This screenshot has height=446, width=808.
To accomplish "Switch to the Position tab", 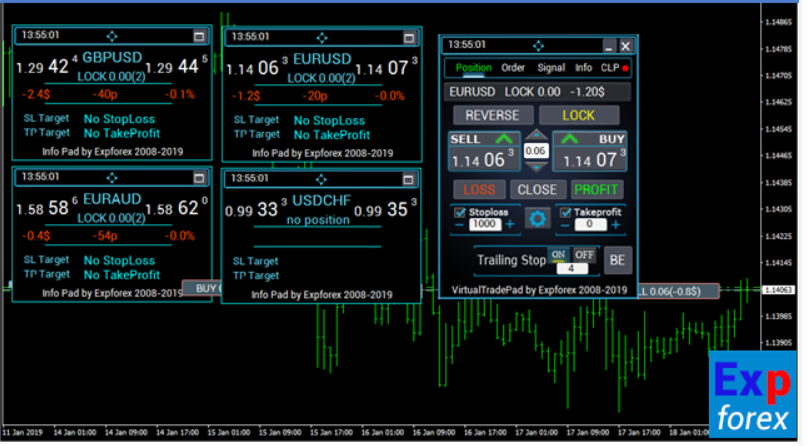I will [x=474, y=68].
